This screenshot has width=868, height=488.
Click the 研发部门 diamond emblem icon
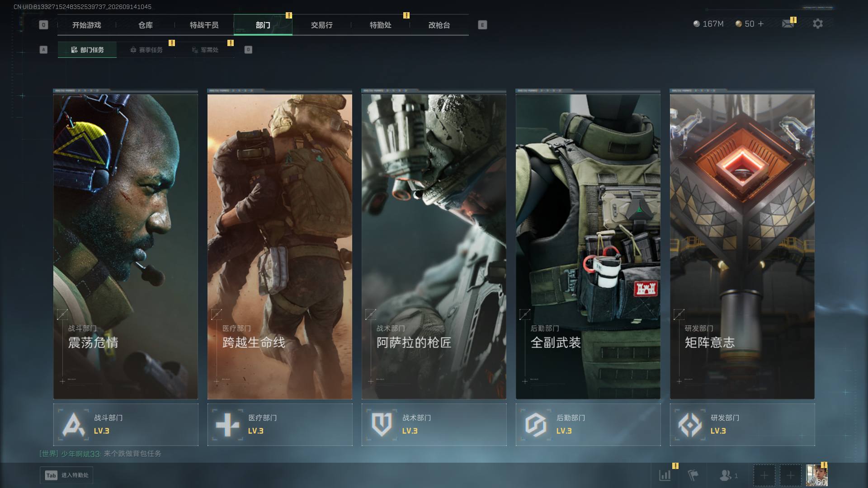coord(690,425)
